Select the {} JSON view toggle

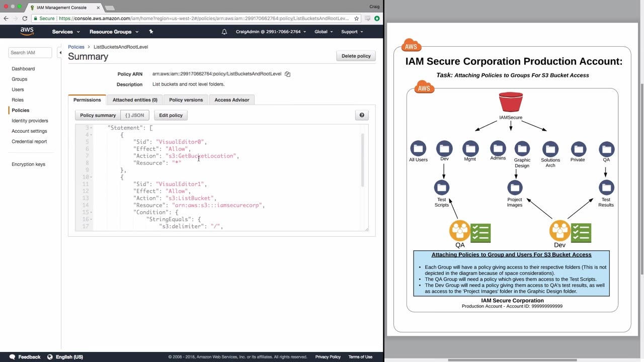pyautogui.click(x=134, y=115)
